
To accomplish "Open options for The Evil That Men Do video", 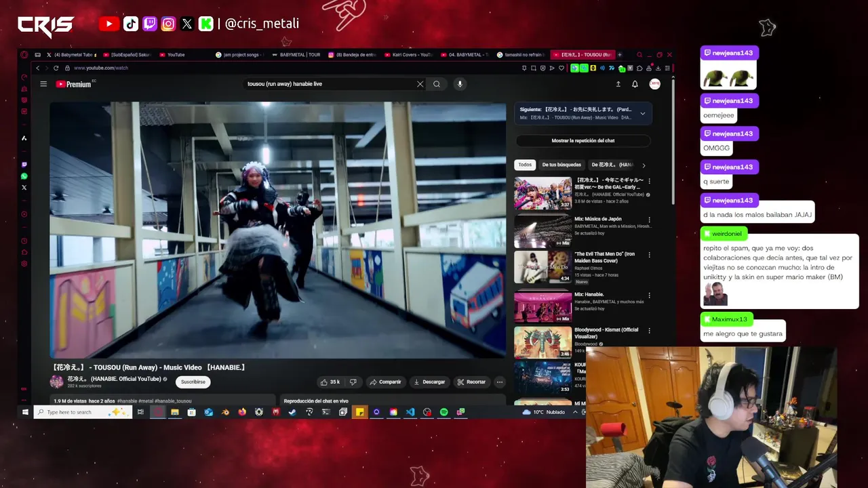I will tap(649, 255).
